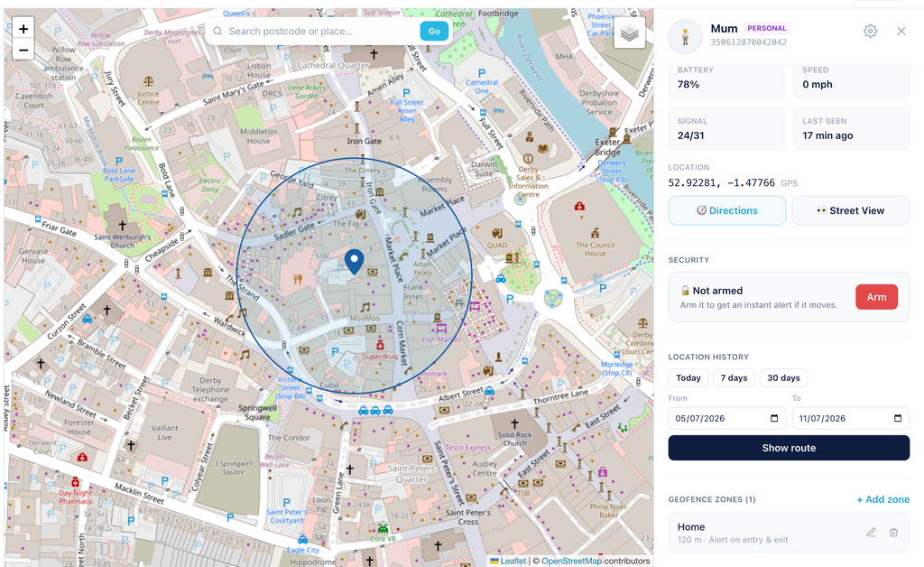Click the search magnifier icon
924x567 pixels.
coord(217,32)
